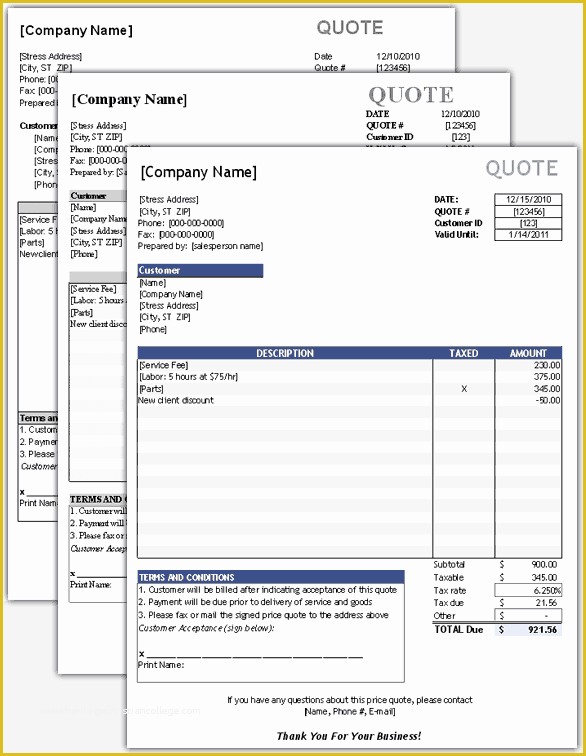The height and width of the screenshot is (756, 586).
Task: Click QUOTE title on back sheet
Action: click(350, 27)
